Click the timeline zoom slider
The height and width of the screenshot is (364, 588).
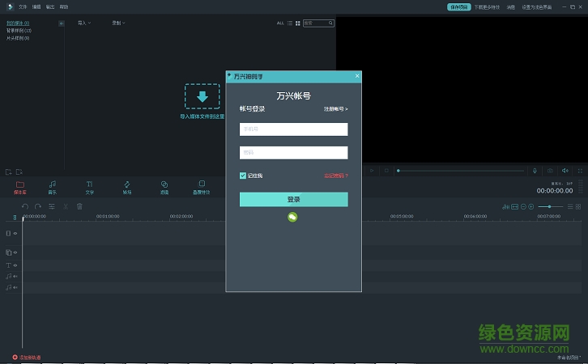549,207
